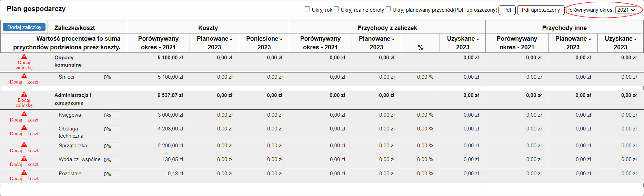Click warning icon in Księgowa row

tap(24, 114)
